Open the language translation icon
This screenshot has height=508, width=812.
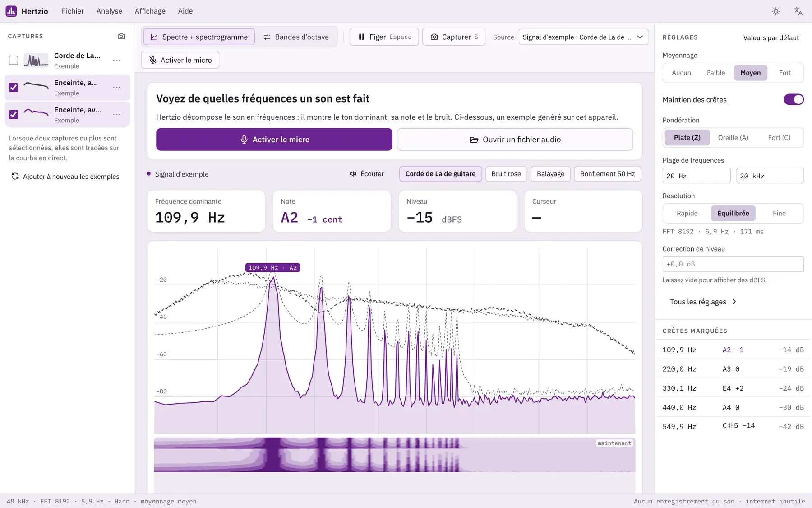point(798,11)
